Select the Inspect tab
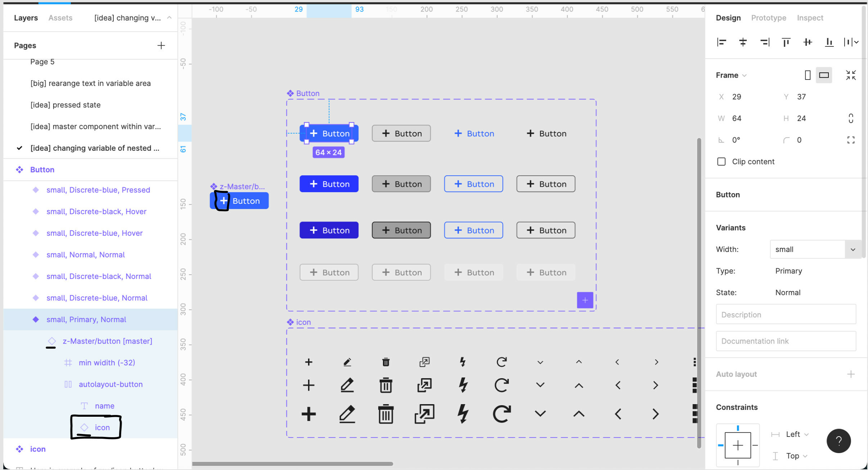The width and height of the screenshot is (868, 470). (x=810, y=17)
